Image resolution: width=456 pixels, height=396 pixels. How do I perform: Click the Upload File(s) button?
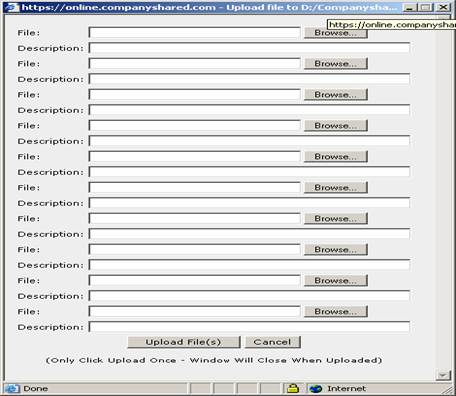click(x=184, y=342)
